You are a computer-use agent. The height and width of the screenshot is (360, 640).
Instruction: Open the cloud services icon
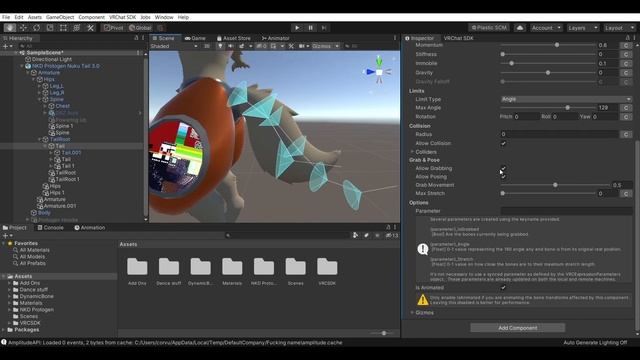pos(520,28)
